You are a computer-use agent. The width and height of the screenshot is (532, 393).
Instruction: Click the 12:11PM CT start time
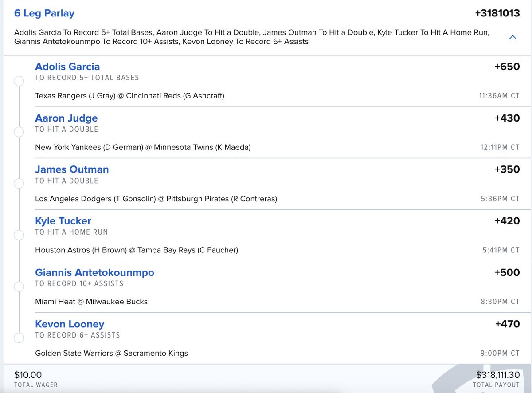500,147
